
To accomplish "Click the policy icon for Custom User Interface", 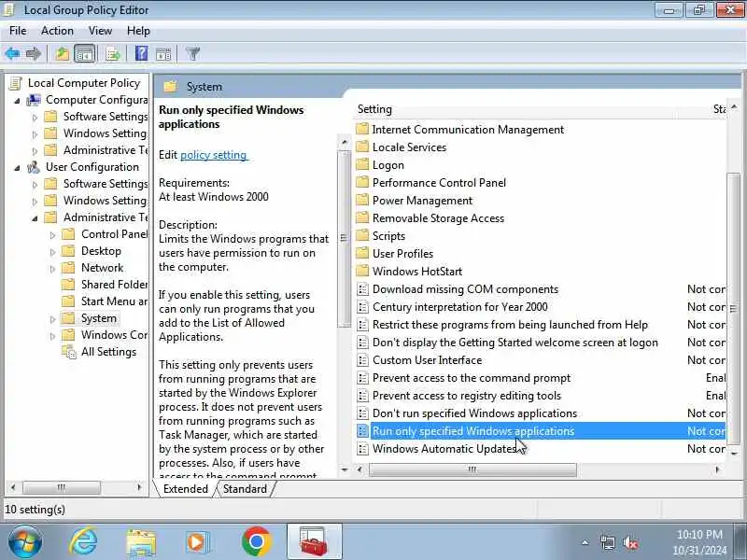I will tap(362, 360).
